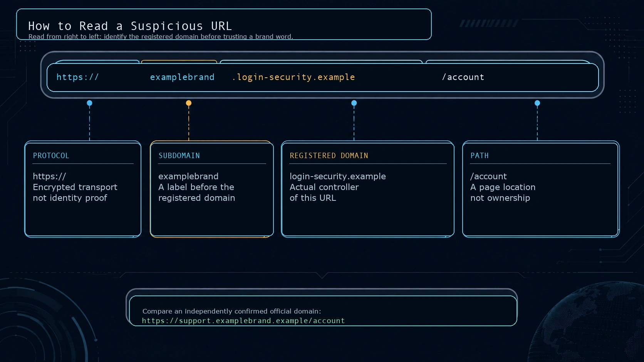
Task: Click 'https://' inside the Protocol card
Action: [x=49, y=176]
